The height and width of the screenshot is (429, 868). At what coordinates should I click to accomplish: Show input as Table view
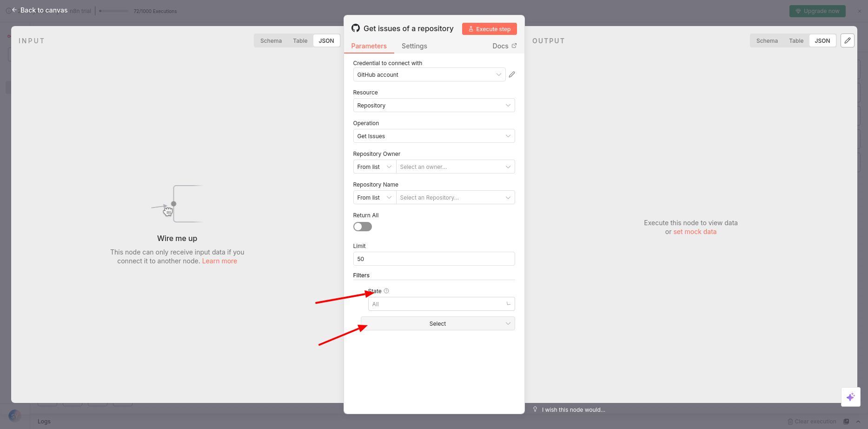point(300,40)
